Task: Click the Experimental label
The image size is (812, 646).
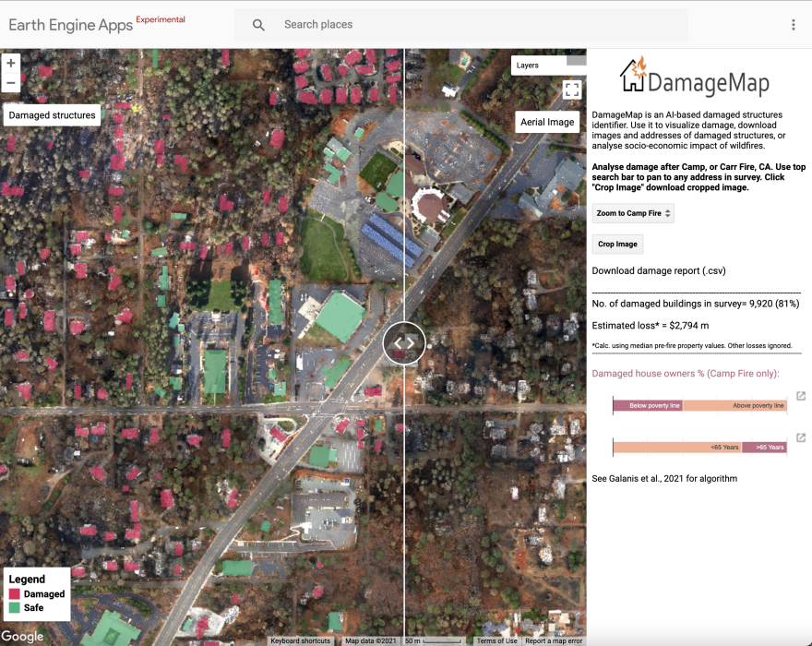Action: 161,19
